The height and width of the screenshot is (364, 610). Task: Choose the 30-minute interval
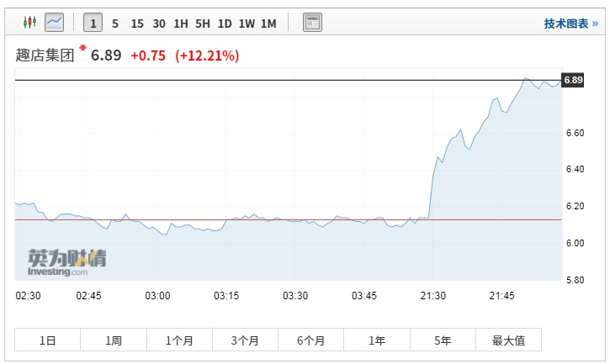coord(158,23)
